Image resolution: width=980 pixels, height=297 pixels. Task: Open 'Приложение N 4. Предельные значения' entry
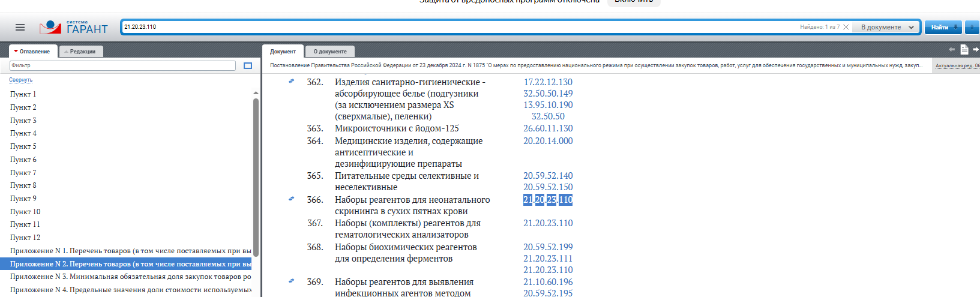[x=130, y=290]
